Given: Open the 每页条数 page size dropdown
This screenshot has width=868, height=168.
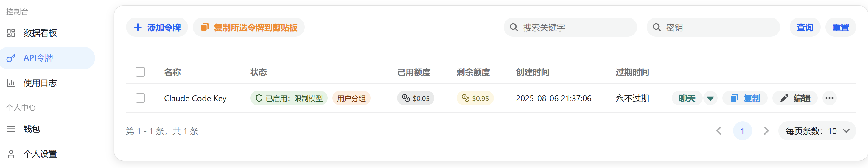Looking at the screenshot, I should (x=817, y=131).
